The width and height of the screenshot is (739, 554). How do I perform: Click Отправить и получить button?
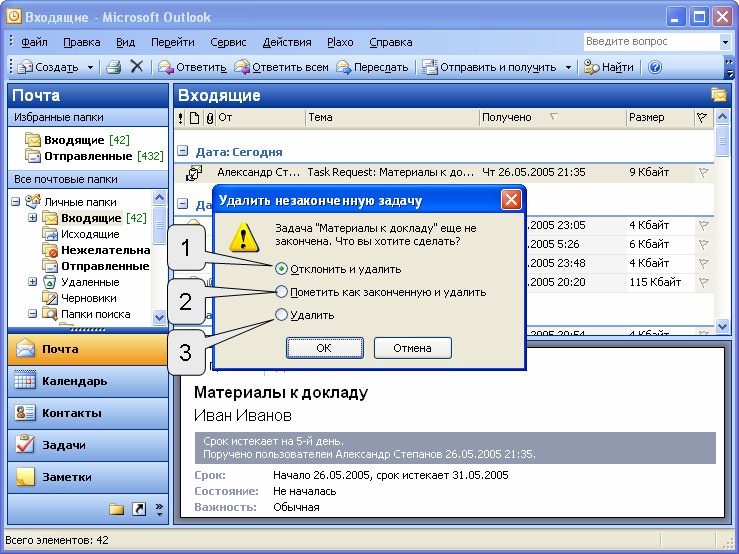489,67
